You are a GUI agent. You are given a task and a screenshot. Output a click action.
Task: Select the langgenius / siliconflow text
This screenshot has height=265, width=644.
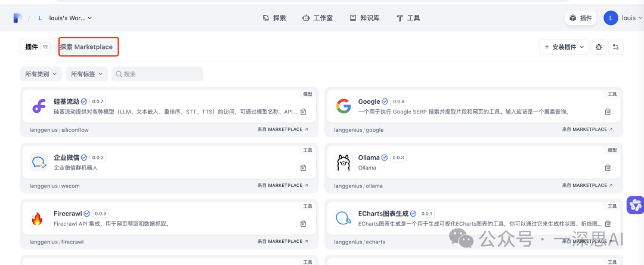[59, 130]
